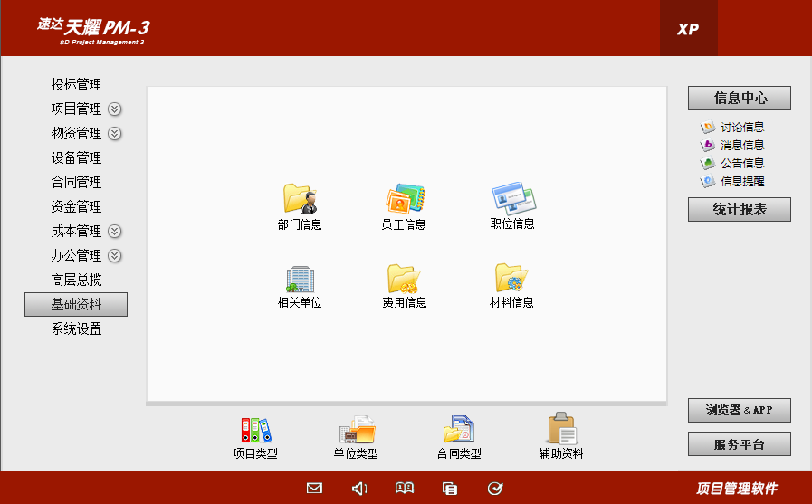Expand the 成本管理 submenu chevron

[115, 232]
